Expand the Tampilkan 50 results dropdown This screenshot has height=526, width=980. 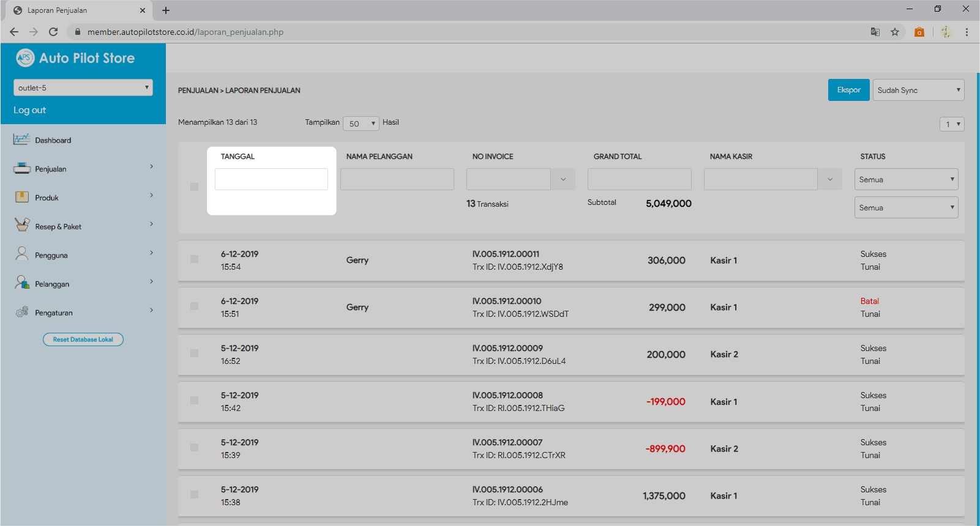pos(361,124)
